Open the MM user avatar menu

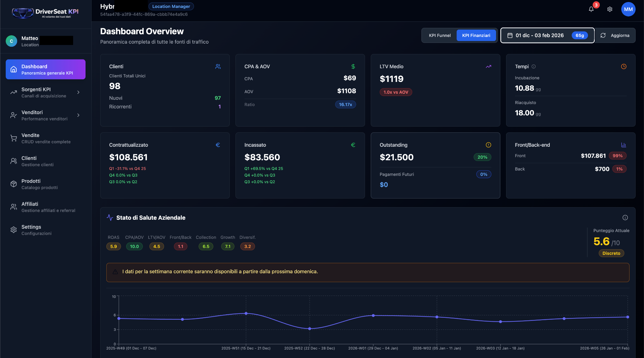(x=628, y=9)
